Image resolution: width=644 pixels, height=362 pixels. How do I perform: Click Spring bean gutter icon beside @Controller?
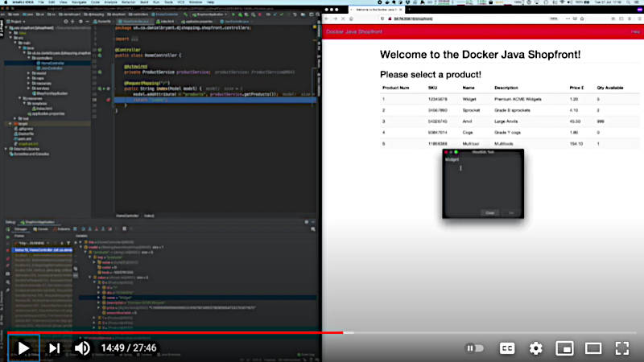pos(100,50)
